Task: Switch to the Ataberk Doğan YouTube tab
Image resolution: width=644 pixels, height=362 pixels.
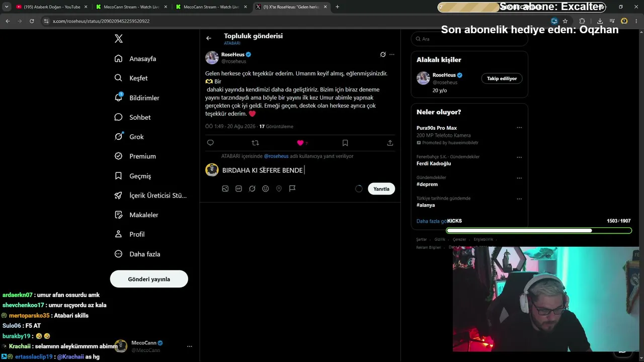Action: (x=52, y=7)
